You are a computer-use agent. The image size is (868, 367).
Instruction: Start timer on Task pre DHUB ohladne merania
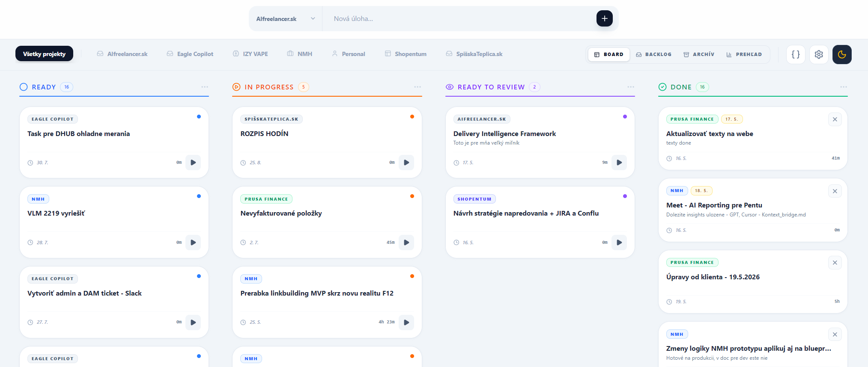click(x=193, y=163)
